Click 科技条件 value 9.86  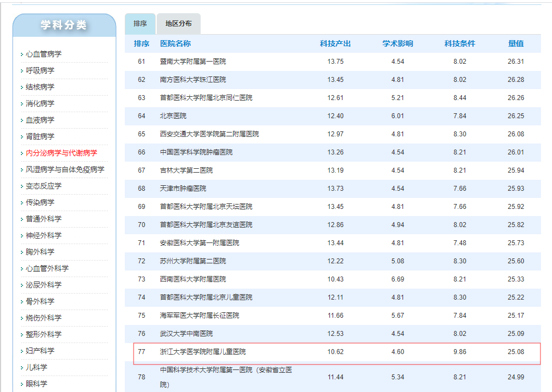point(460,351)
